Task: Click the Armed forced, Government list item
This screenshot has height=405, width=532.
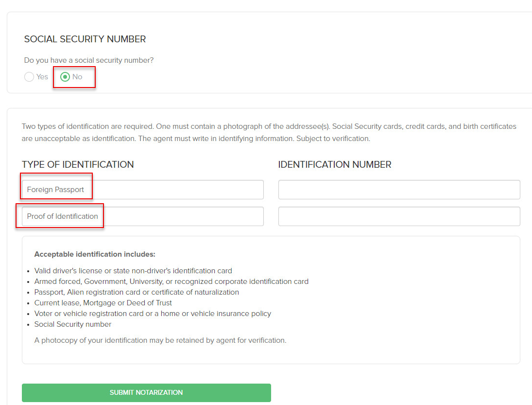Action: [x=171, y=282]
